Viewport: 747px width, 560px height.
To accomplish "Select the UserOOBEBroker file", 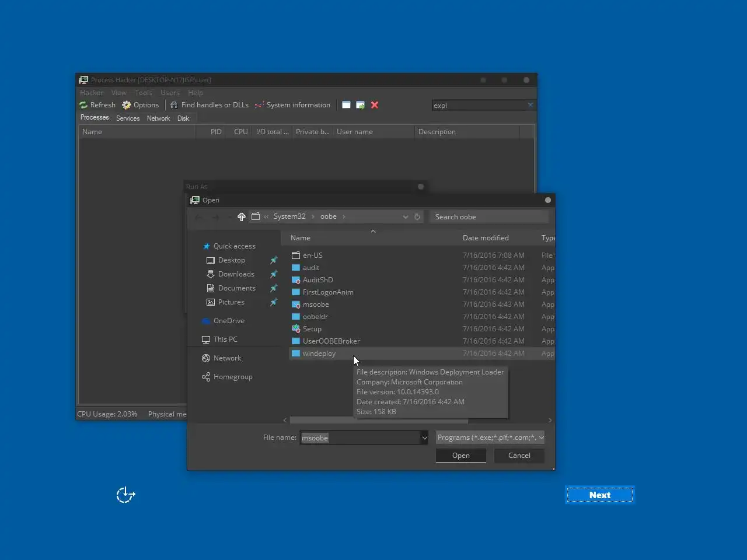I will (331, 341).
